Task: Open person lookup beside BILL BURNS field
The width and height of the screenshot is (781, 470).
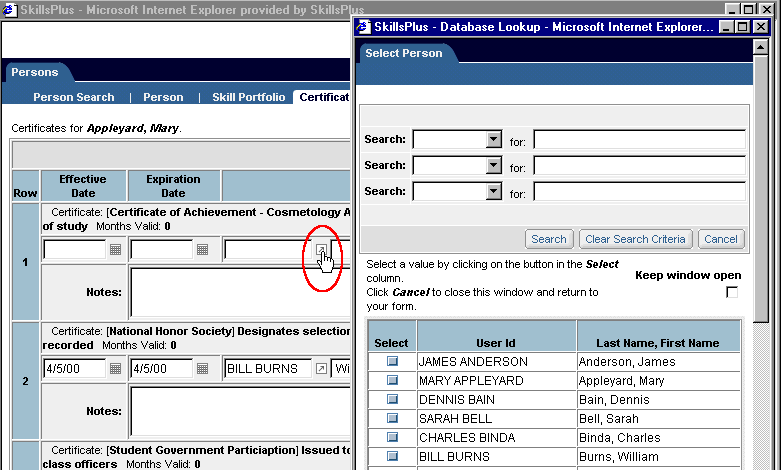Action: click(321, 368)
